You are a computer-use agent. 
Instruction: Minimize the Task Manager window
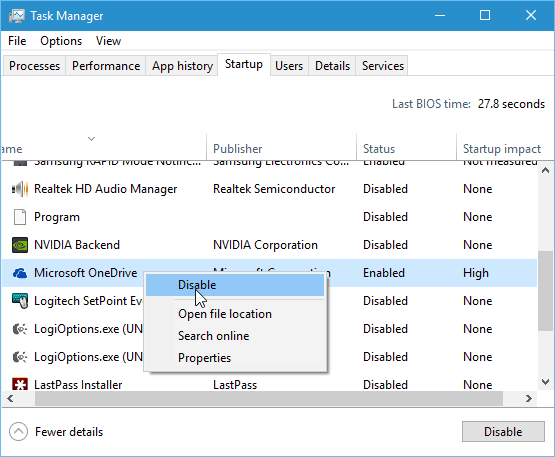coord(440,15)
